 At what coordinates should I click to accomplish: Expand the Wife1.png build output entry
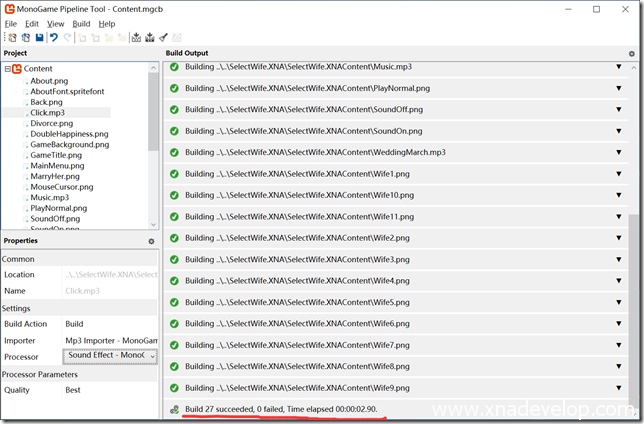(618, 174)
